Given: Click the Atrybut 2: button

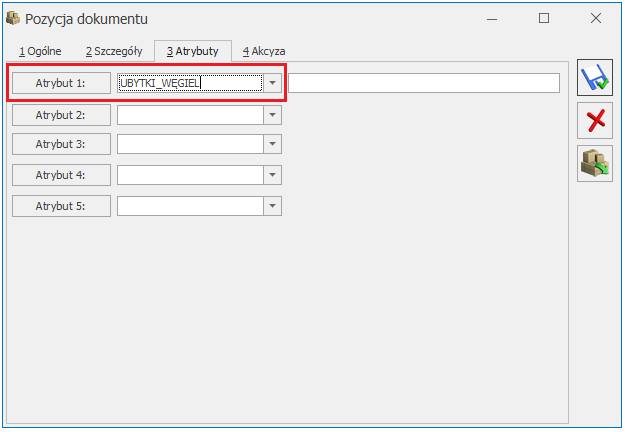Looking at the screenshot, I should 61,115.
